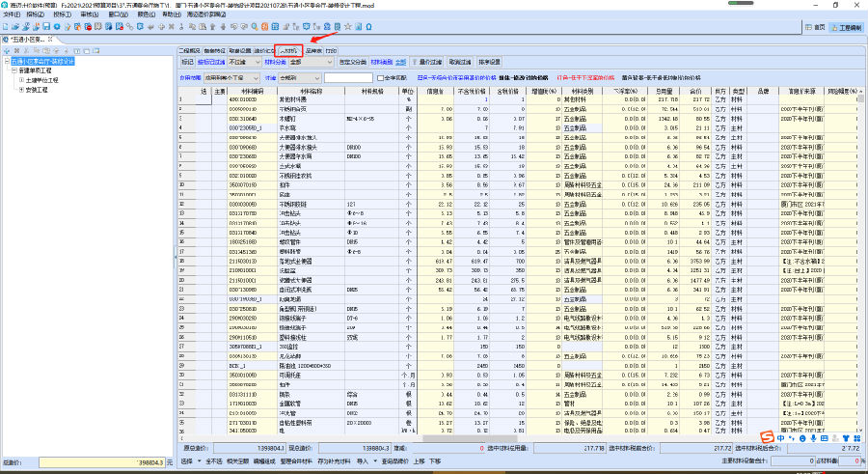The image size is (868, 474).
Task: Click the keyboard icon in IME bar
Action: point(824,438)
